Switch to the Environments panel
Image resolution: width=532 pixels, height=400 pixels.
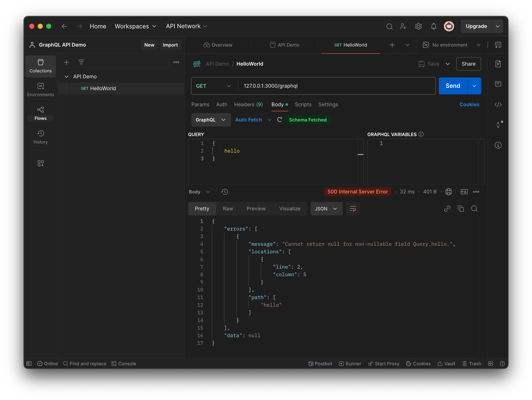(x=40, y=89)
